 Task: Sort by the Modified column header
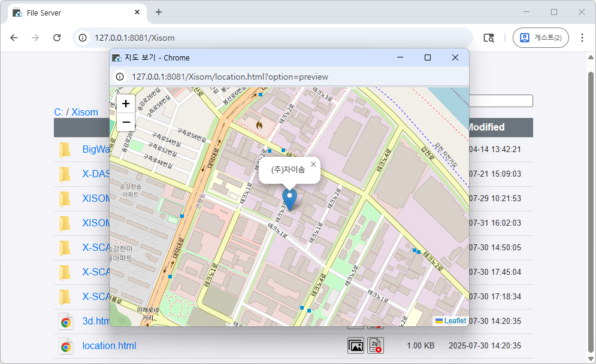tap(486, 128)
